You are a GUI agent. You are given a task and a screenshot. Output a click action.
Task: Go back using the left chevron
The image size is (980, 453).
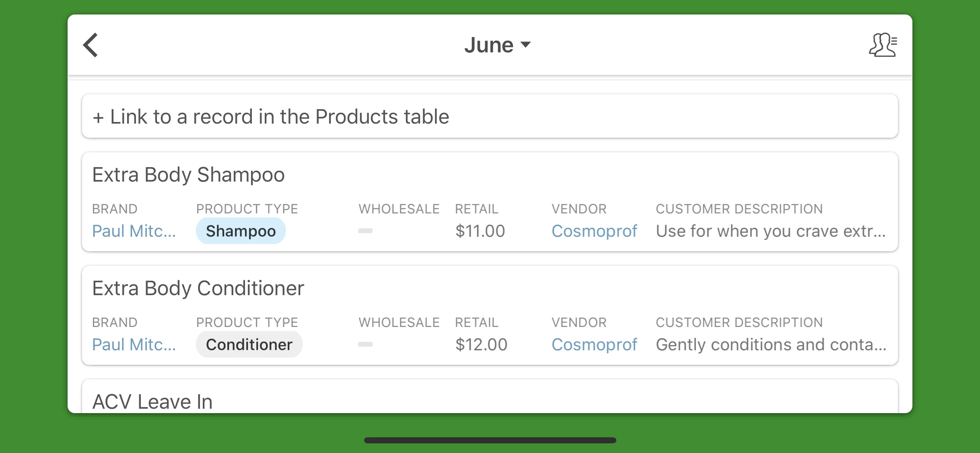pos(91,45)
